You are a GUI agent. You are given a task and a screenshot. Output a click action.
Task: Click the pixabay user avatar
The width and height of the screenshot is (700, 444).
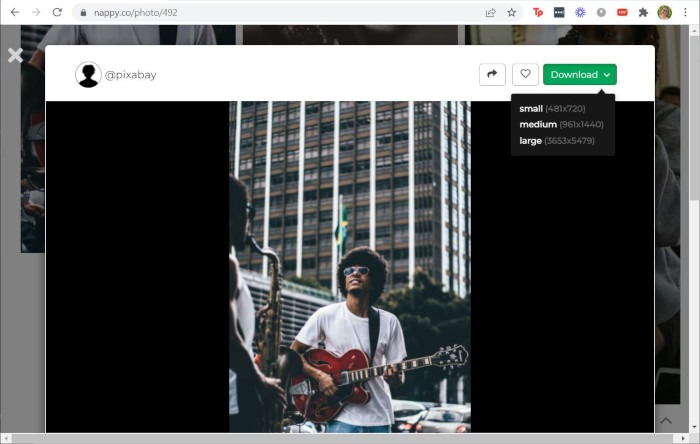[x=88, y=75]
